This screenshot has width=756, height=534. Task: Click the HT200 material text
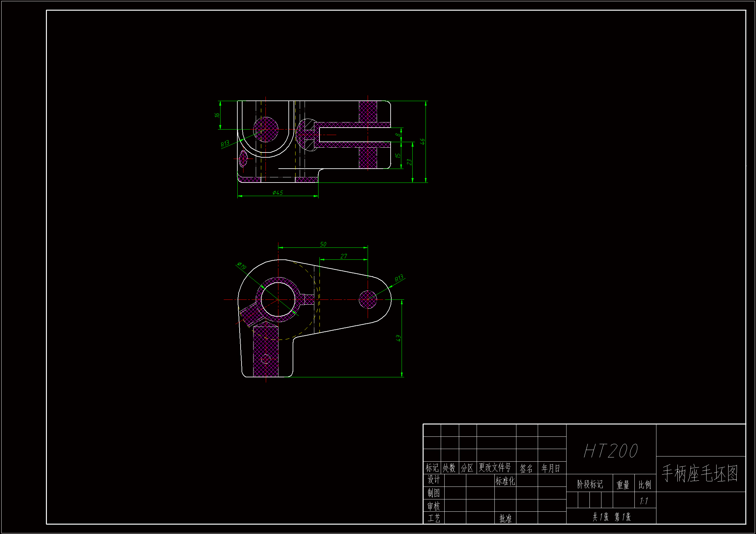[x=610, y=451]
